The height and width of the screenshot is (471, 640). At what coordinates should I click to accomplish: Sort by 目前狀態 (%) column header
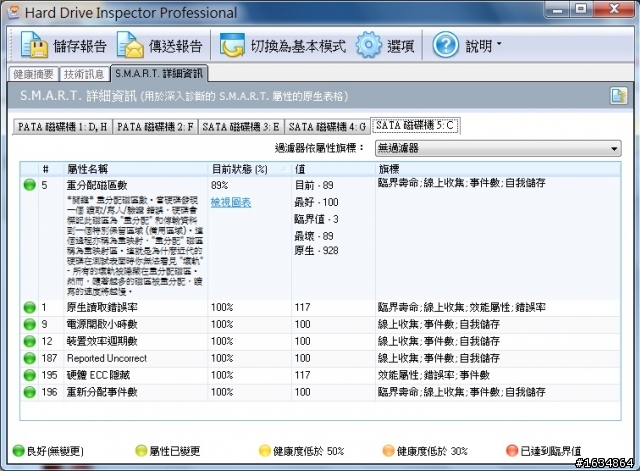point(249,169)
